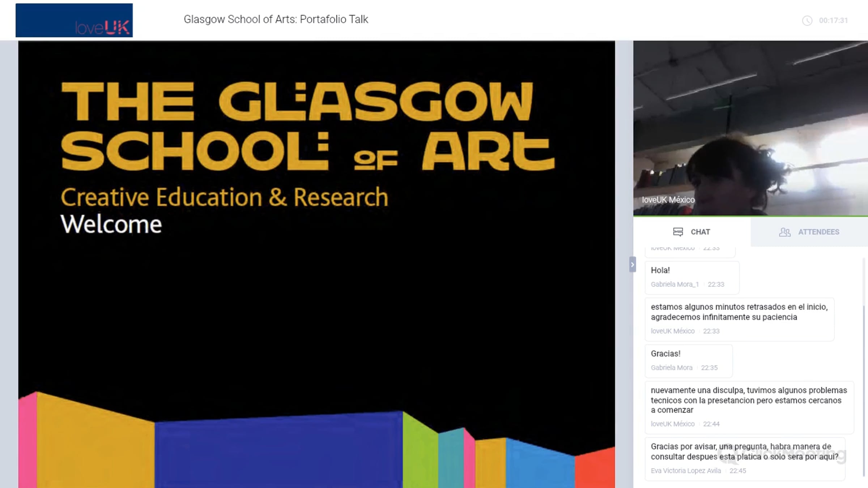Click the people icon on the Attendees tab
Image resolution: width=868 pixels, height=488 pixels.
tap(785, 232)
